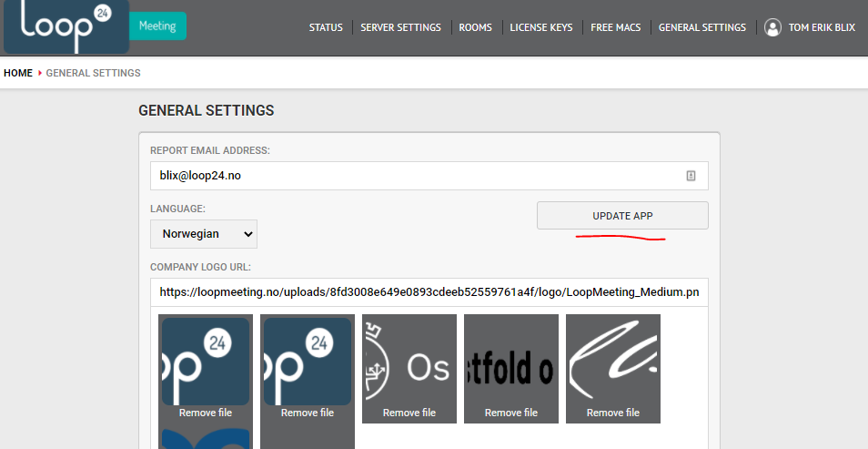Screen dimensions: 868x449
Task: Select the white swoosh logo thumbnail
Action: (613, 362)
